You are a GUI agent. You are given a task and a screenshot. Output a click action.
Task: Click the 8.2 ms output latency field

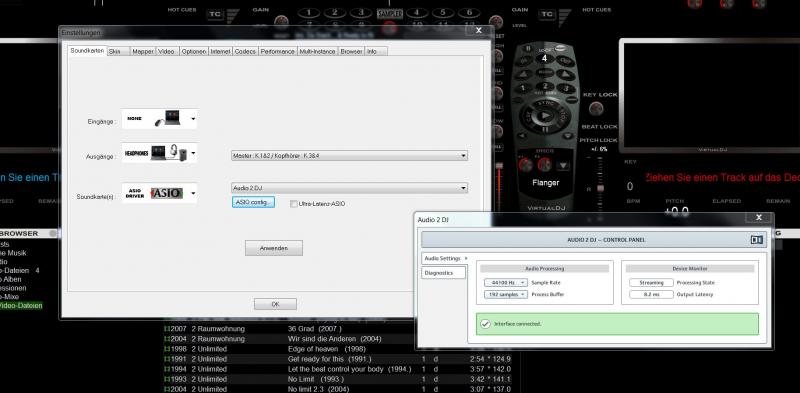tap(652, 294)
